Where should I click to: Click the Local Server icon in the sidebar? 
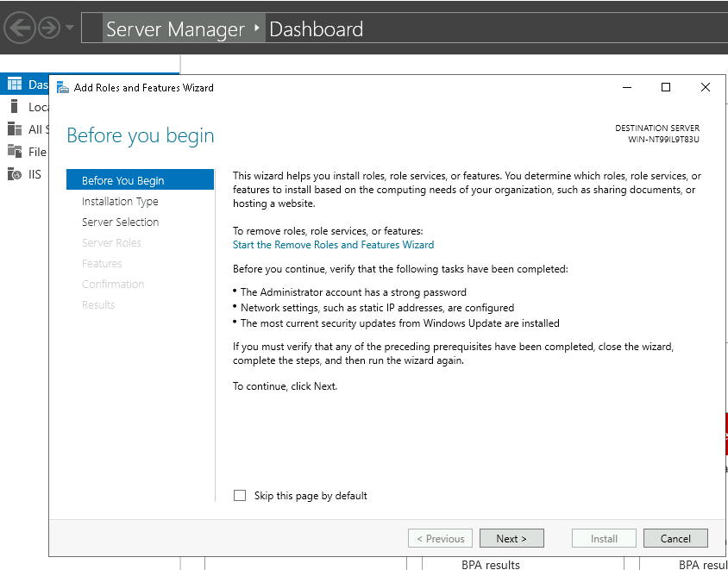15,106
